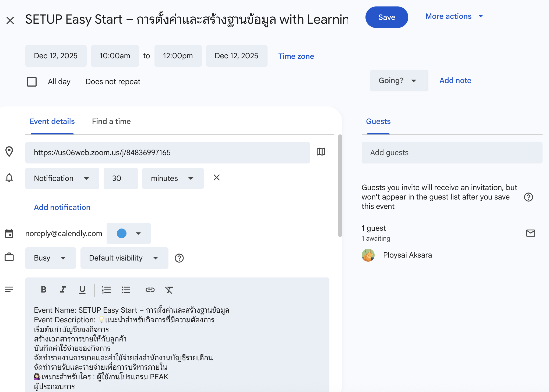Screen dimensions: 549x392
Task: Open the Default visibility dropdown
Action: pos(124,258)
